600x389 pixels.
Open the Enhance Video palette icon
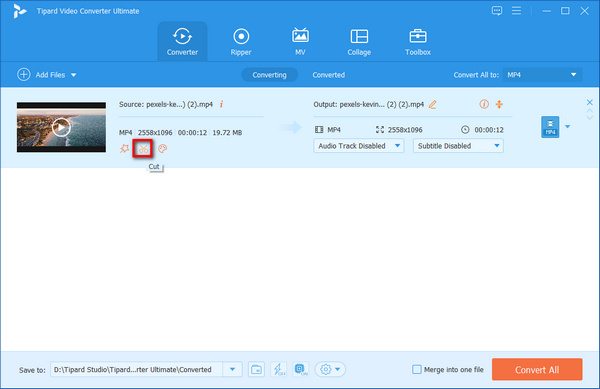tap(162, 148)
